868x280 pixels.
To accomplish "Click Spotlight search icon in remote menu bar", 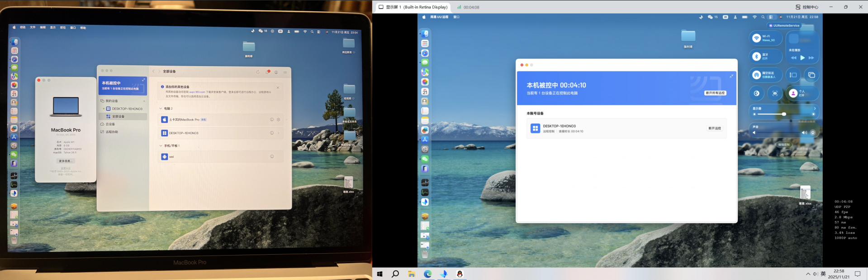I will 763,17.
